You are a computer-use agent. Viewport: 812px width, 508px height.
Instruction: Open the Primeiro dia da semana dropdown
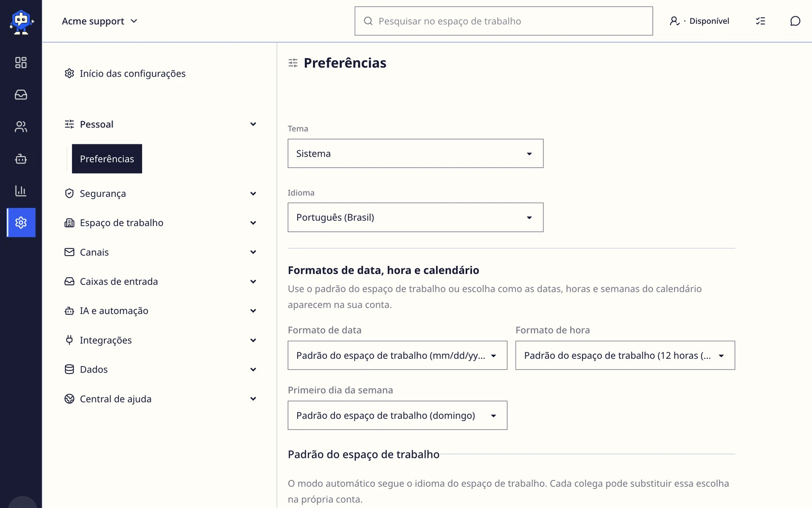click(398, 415)
